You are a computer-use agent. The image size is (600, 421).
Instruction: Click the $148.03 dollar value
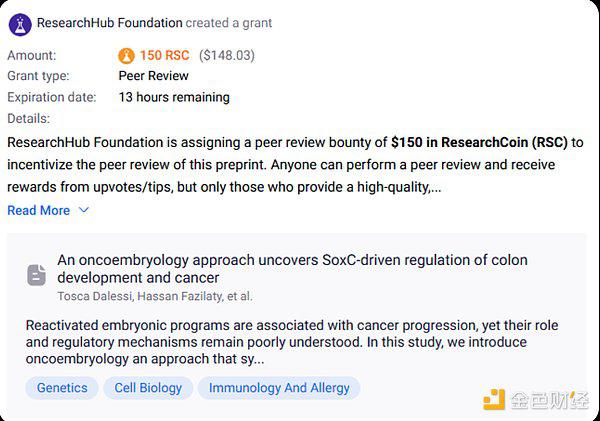(x=227, y=55)
